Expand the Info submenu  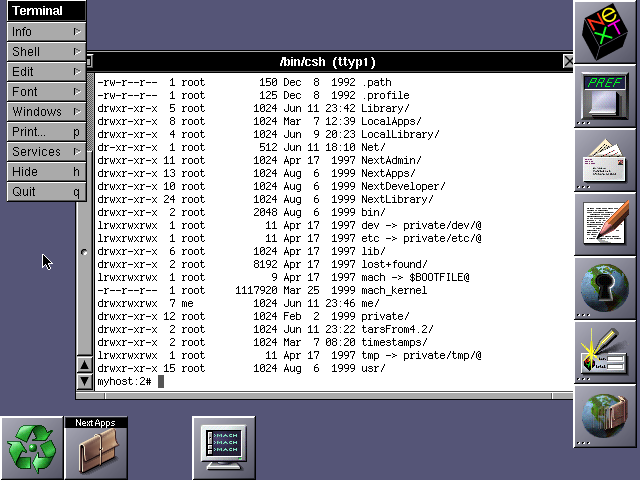46,31
